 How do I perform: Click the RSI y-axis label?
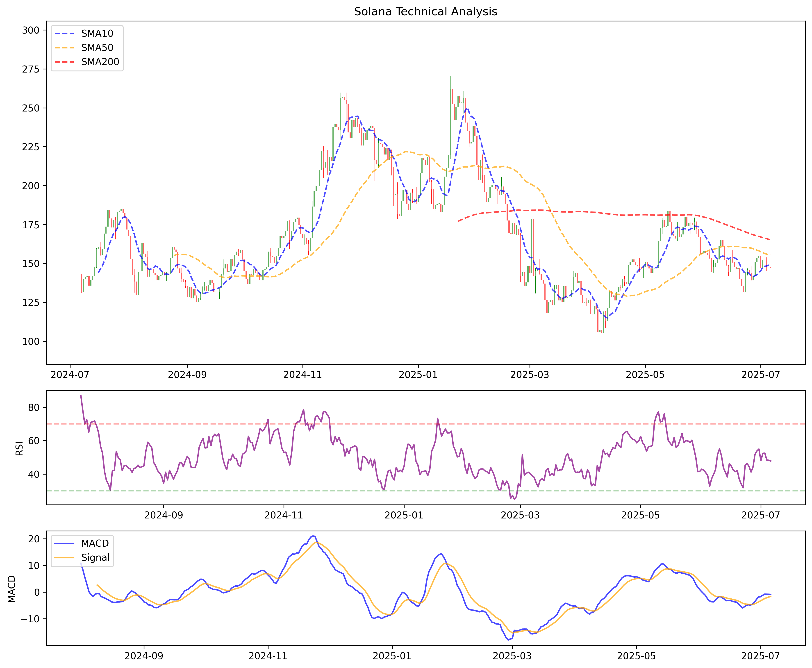(19, 448)
